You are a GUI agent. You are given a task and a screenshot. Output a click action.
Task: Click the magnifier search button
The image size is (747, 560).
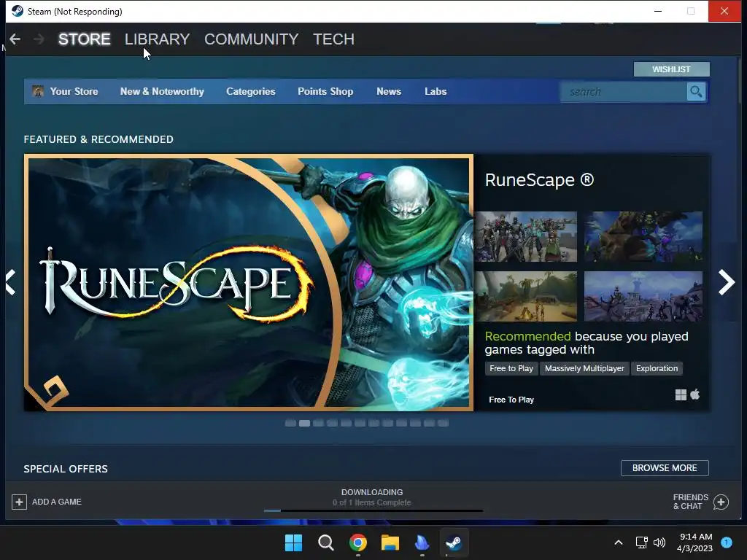point(696,91)
